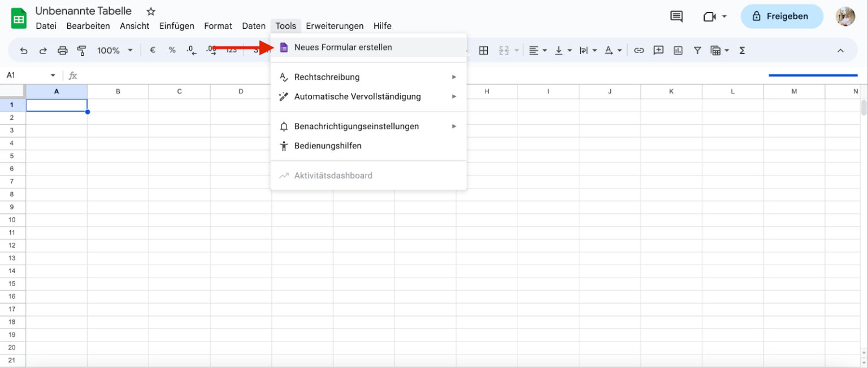
Task: Insert a chart with the chart icon
Action: 678,50
